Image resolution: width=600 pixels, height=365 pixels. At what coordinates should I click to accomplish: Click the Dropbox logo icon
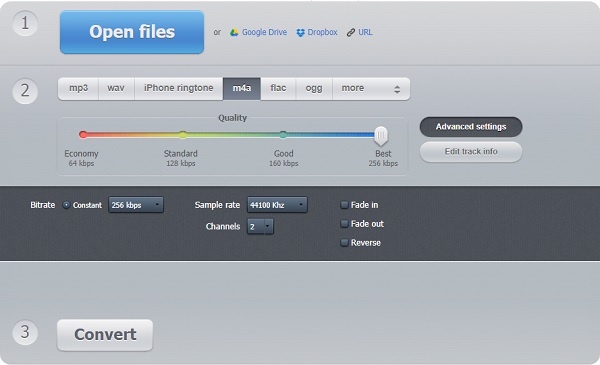click(x=300, y=33)
